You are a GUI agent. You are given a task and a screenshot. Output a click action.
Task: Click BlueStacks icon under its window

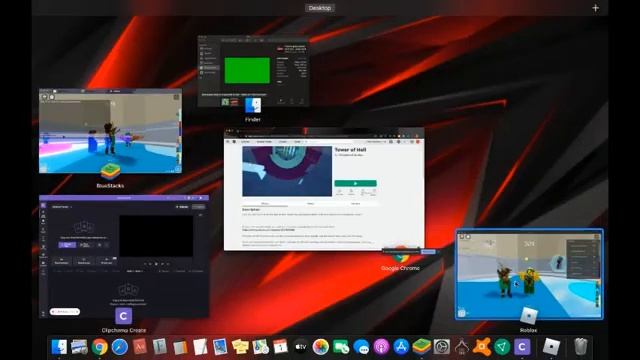pyautogui.click(x=110, y=172)
